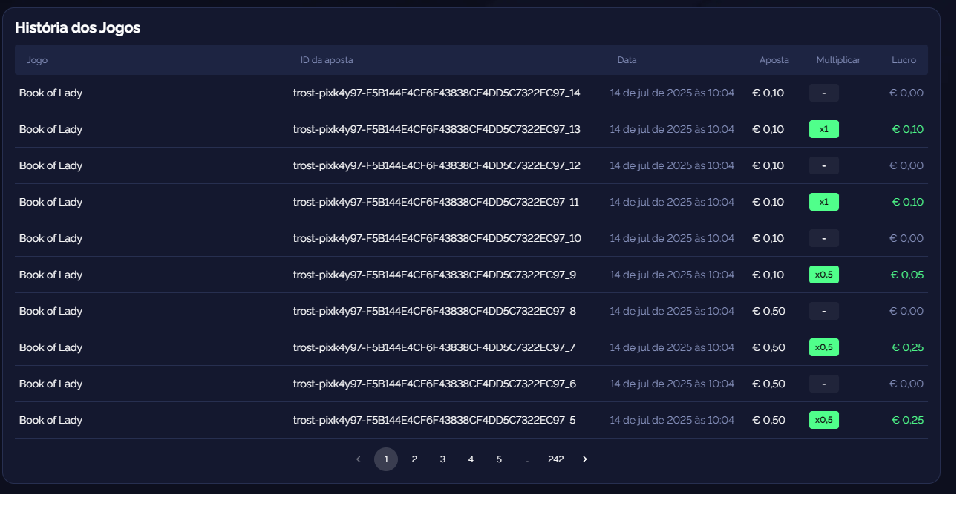980x509 pixels.
Task: Click the date in row EC97_14
Action: coord(672,93)
